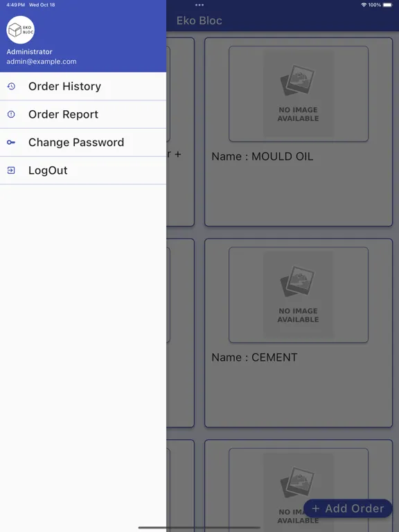This screenshot has width=399, height=532.
Task: Open the Order Report menu entry
Action: click(x=83, y=114)
